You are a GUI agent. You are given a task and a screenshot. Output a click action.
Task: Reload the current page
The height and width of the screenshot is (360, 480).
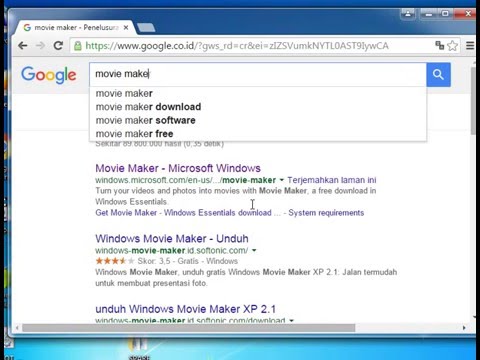tap(58, 45)
